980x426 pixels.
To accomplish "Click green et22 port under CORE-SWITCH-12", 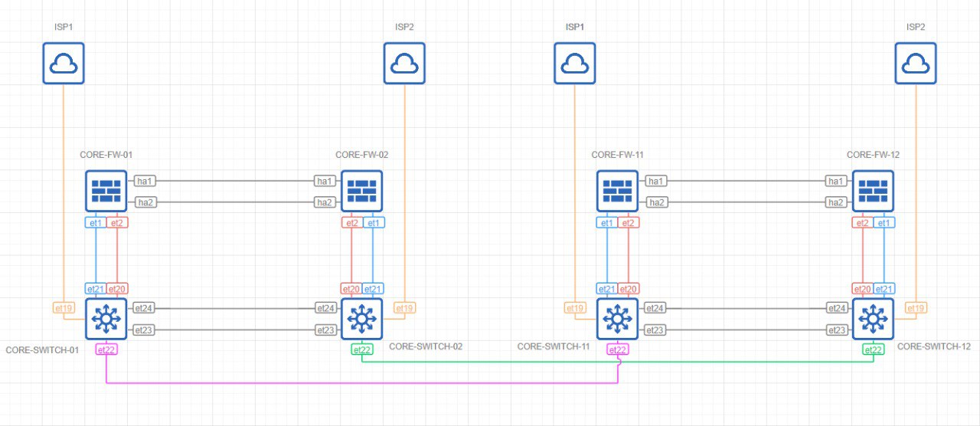I will point(873,349).
